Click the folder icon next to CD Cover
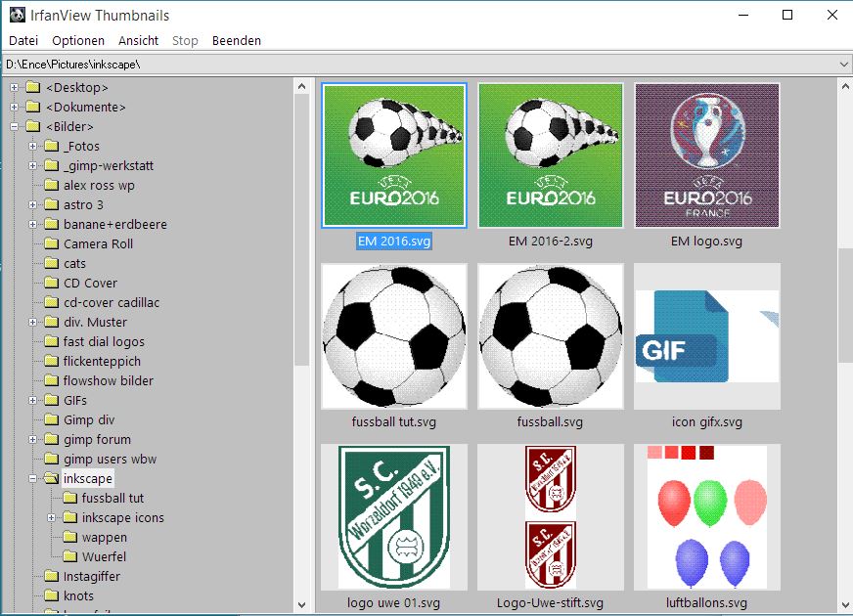This screenshot has width=853, height=616. coord(51,284)
